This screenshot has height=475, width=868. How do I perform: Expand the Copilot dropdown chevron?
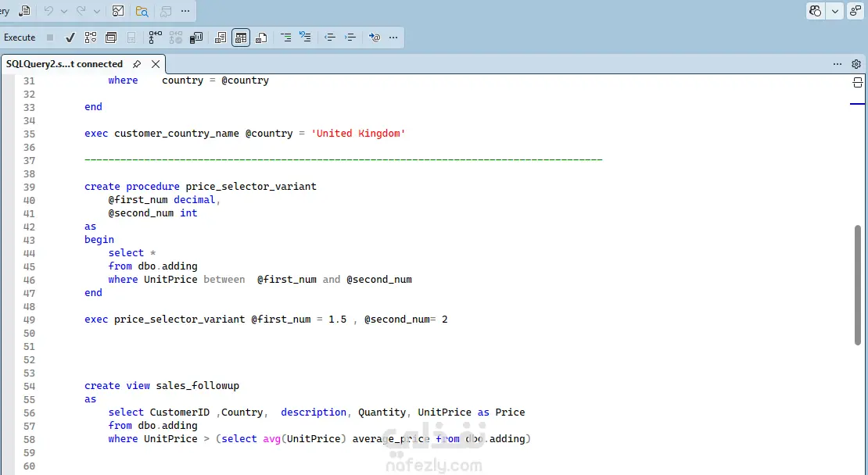834,11
